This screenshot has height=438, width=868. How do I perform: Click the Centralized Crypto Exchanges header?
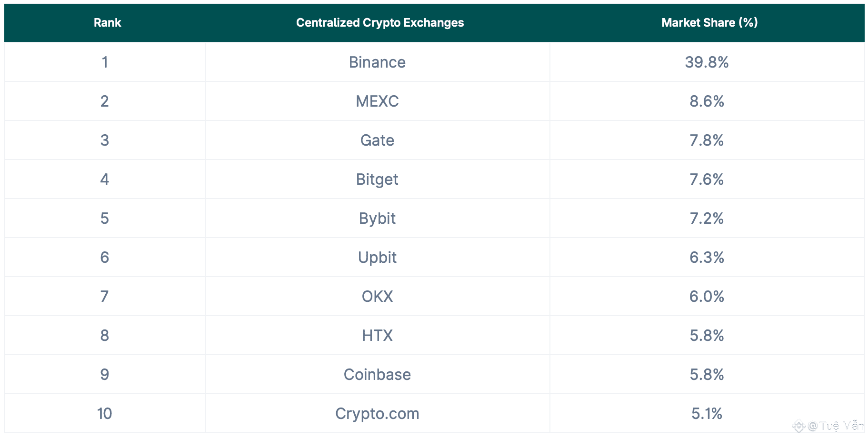379,23
